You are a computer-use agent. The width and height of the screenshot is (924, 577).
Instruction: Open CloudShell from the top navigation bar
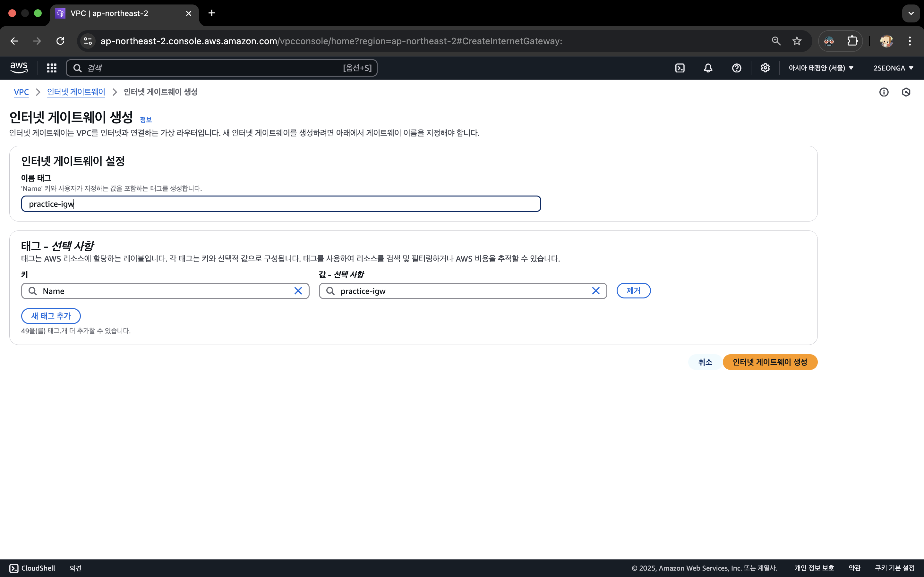point(680,68)
